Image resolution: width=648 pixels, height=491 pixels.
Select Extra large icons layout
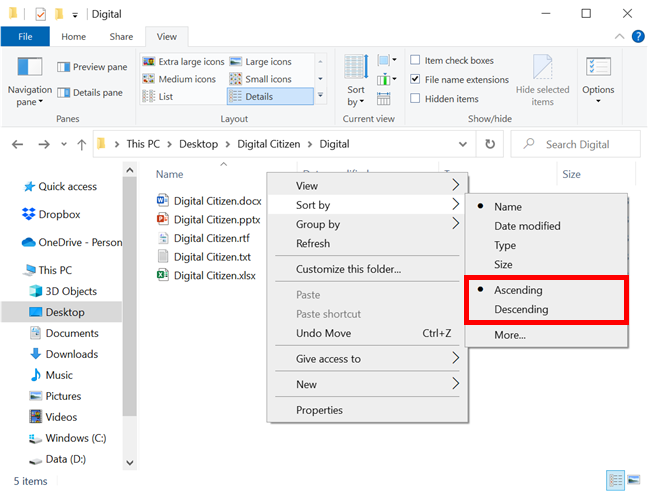183,62
